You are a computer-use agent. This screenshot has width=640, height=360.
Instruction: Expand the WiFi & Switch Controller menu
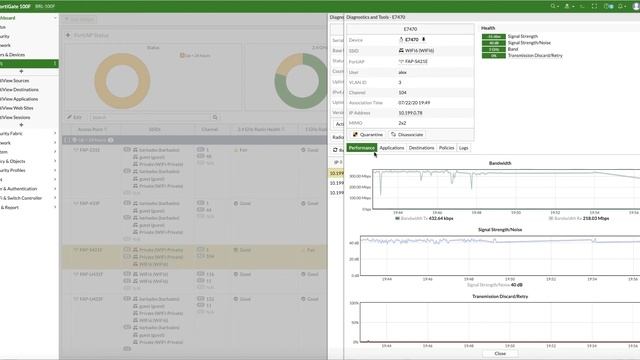(x=29, y=198)
